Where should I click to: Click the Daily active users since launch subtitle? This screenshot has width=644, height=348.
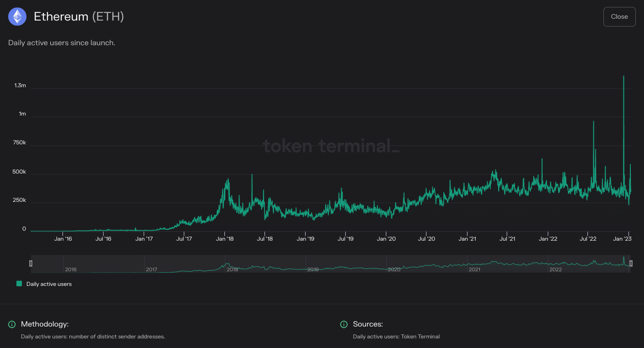[x=62, y=42]
